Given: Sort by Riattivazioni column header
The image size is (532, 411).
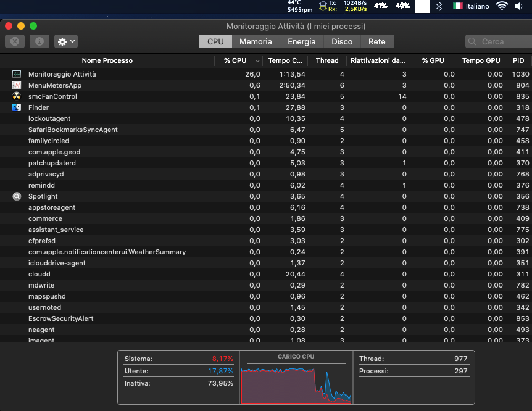Looking at the screenshot, I should [x=378, y=60].
